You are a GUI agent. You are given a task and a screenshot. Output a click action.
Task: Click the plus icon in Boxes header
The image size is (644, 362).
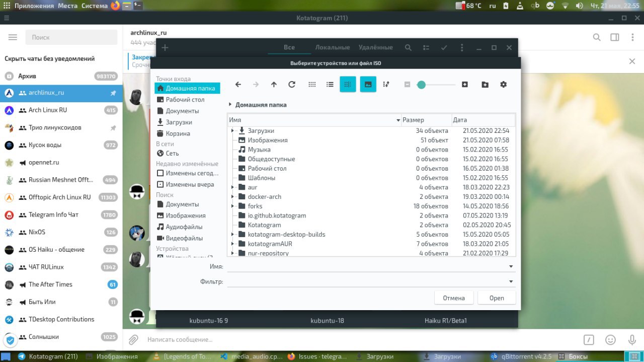pos(165,47)
